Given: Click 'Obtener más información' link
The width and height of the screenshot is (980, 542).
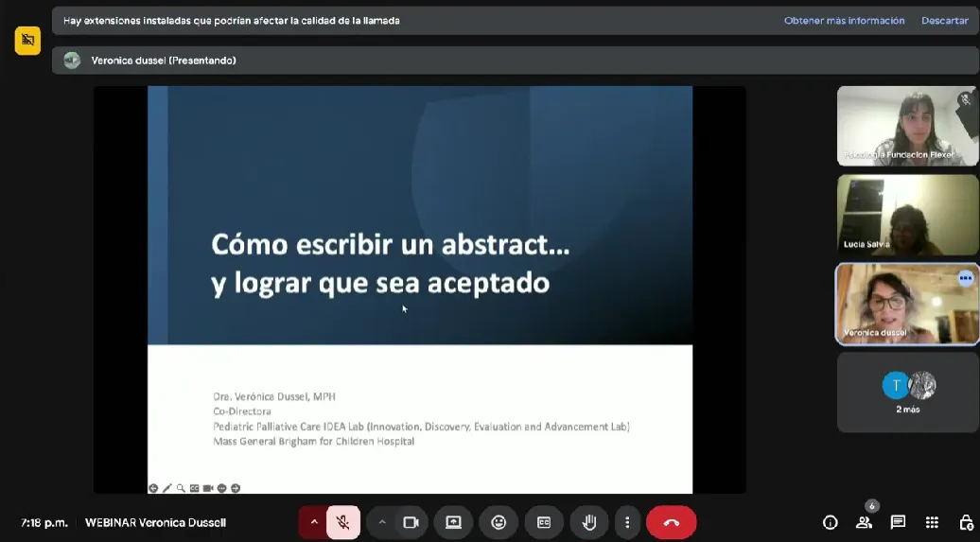Looking at the screenshot, I should pos(845,21).
